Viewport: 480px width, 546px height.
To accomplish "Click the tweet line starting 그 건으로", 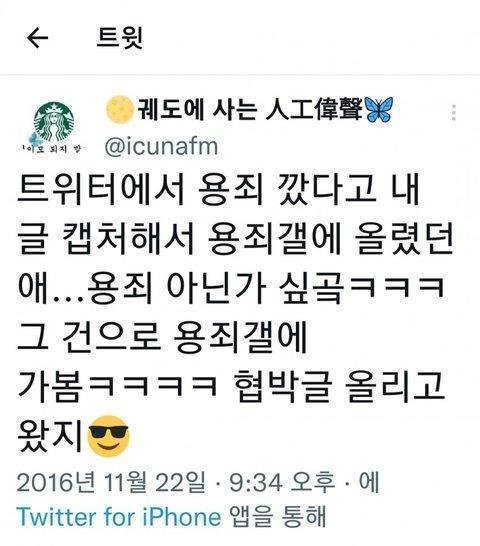I will [162, 338].
